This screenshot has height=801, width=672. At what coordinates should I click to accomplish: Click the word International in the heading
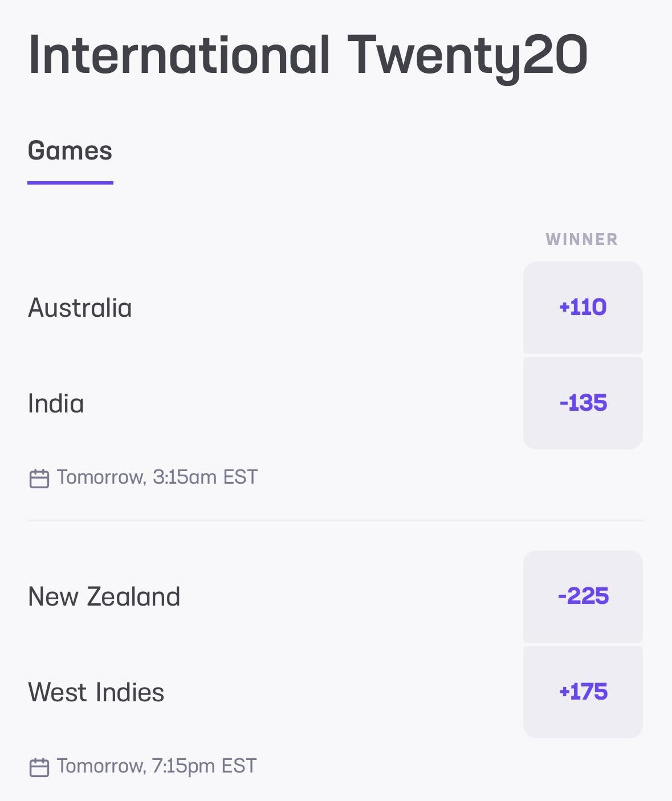click(179, 55)
